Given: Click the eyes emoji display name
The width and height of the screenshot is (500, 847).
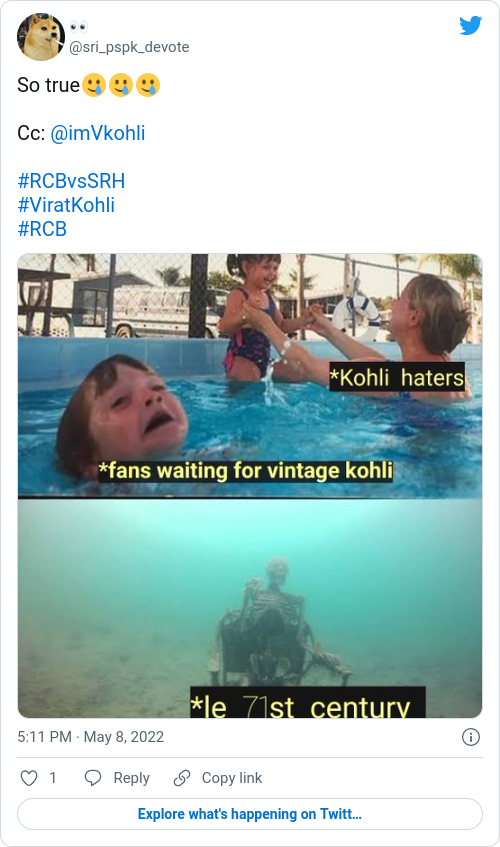Looking at the screenshot, I should [79, 27].
